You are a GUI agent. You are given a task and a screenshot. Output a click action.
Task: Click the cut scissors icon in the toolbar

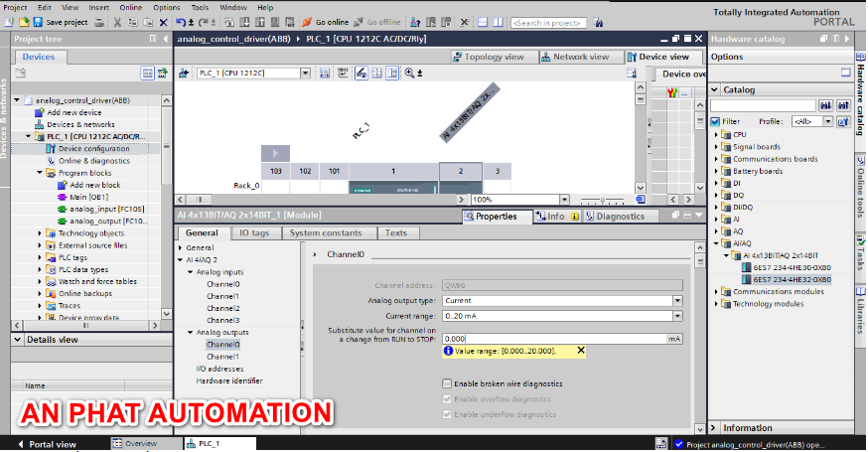pos(118,22)
